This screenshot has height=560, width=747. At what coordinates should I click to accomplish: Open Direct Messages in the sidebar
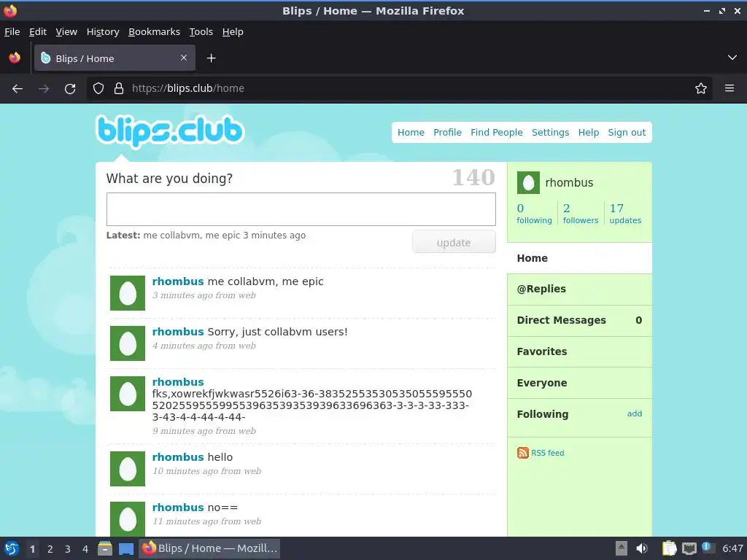tap(579, 321)
